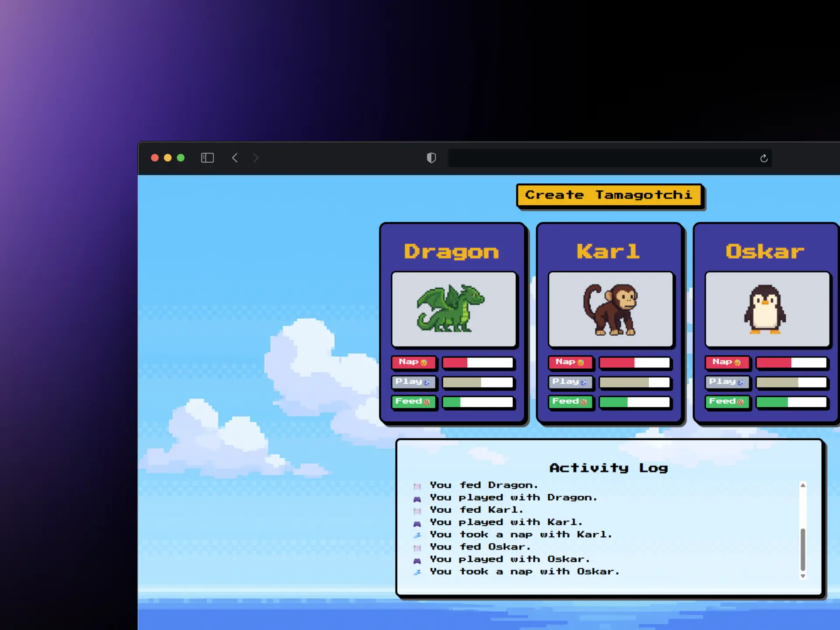This screenshot has height=630, width=840.
Task: Select log entry 'You fed Karl.'
Action: (x=476, y=510)
